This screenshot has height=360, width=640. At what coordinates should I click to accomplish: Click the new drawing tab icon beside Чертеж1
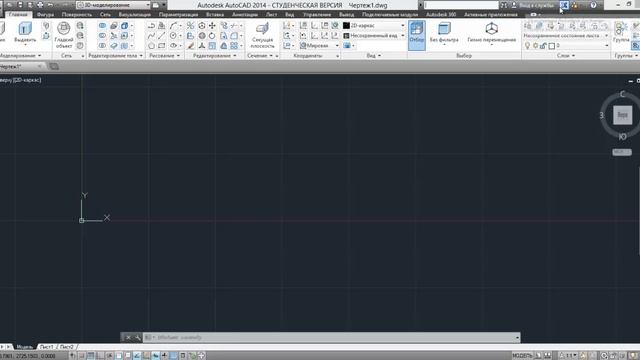(x=54, y=67)
